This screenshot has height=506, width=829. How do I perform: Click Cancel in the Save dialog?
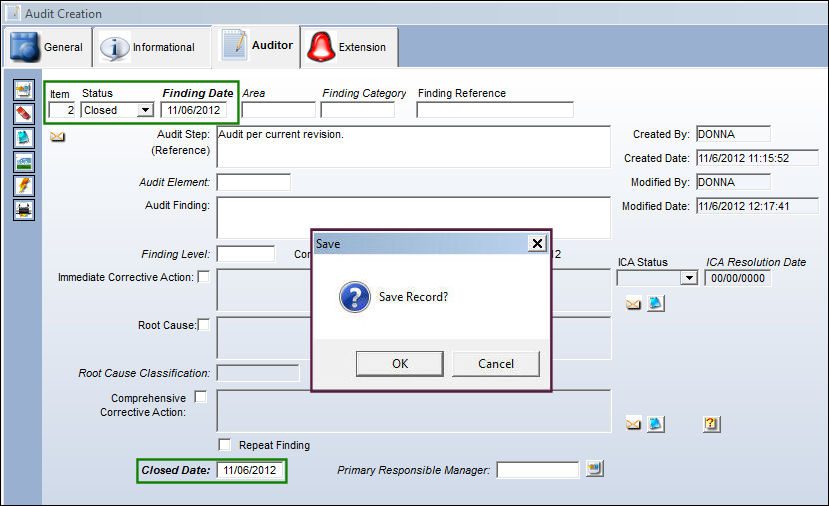496,364
